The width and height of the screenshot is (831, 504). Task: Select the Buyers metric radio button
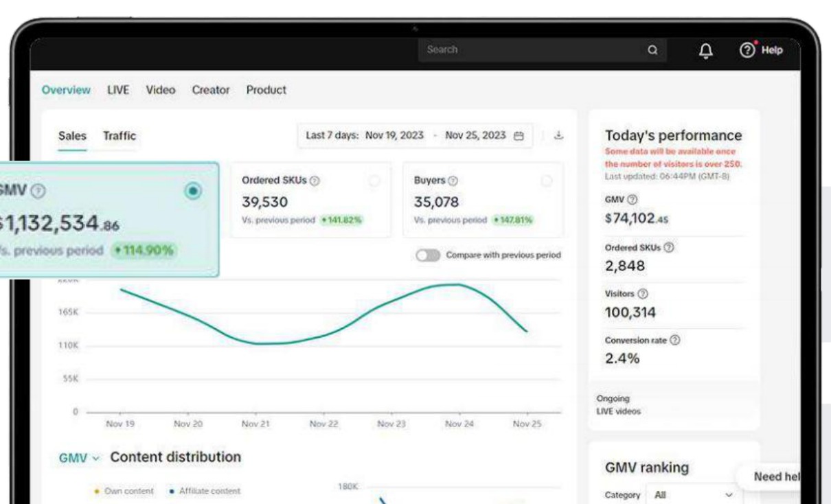(547, 180)
